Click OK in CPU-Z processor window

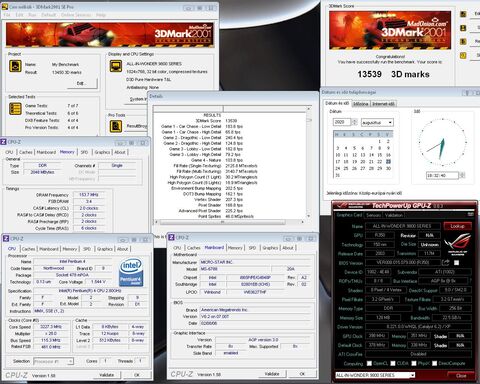[x=137, y=375]
